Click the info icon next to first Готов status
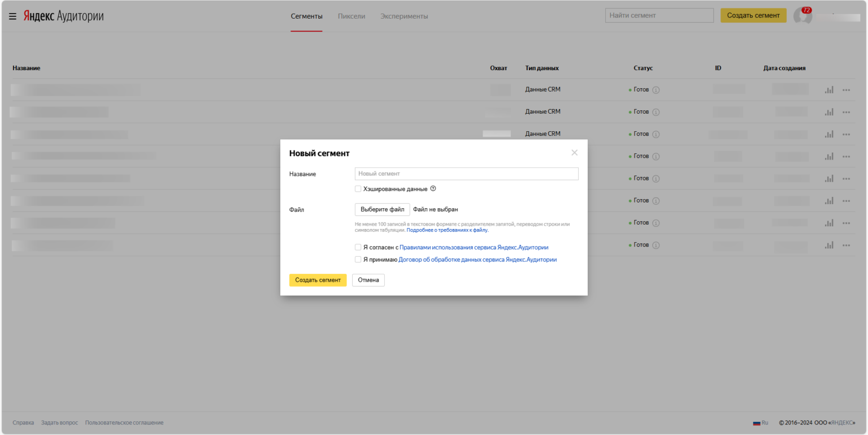The width and height of the screenshot is (868, 435). pyautogui.click(x=656, y=90)
